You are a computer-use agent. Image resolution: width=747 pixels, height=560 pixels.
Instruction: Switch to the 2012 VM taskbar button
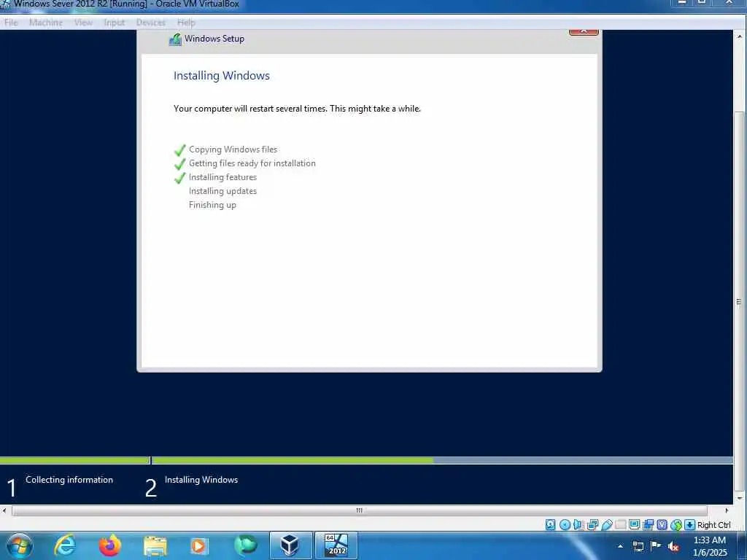click(x=336, y=545)
